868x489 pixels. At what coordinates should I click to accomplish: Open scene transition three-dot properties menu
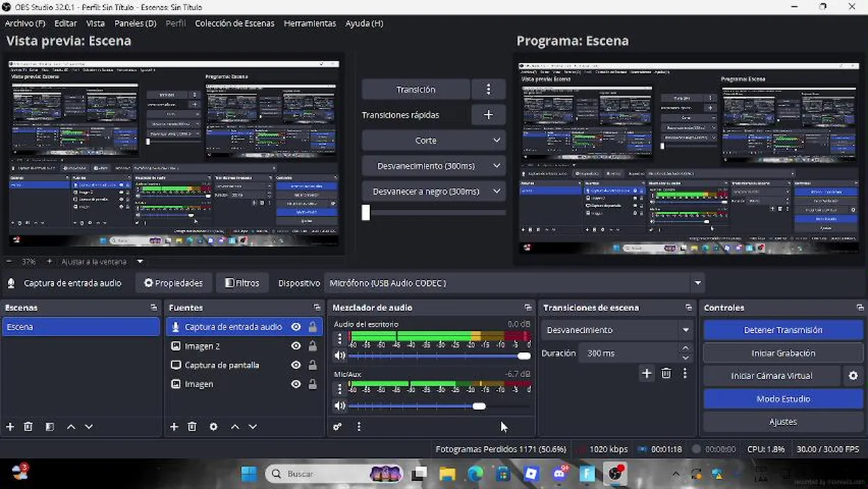point(685,373)
